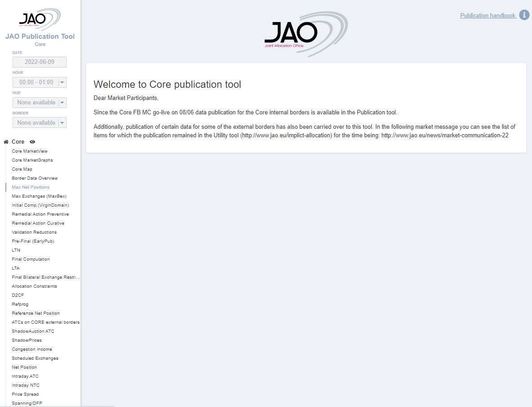Click the JAO Publication Tool title
This screenshot has width=532, height=407.
(x=40, y=36)
